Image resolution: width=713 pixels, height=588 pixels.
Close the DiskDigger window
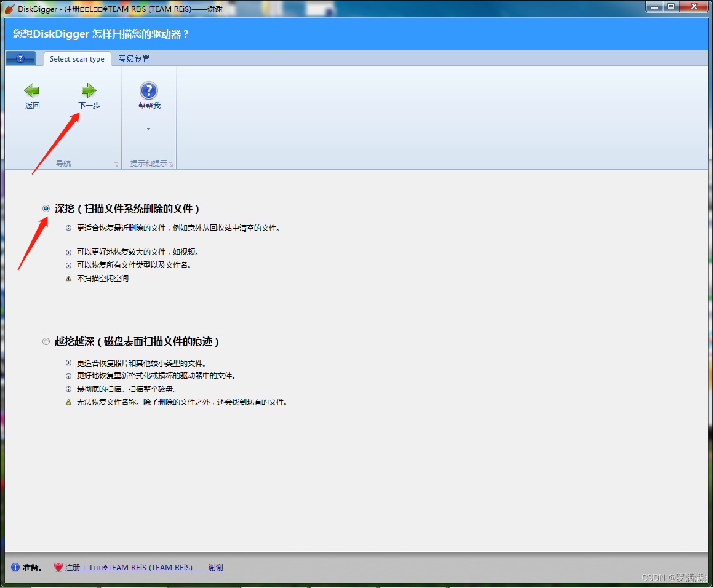pyautogui.click(x=694, y=6)
